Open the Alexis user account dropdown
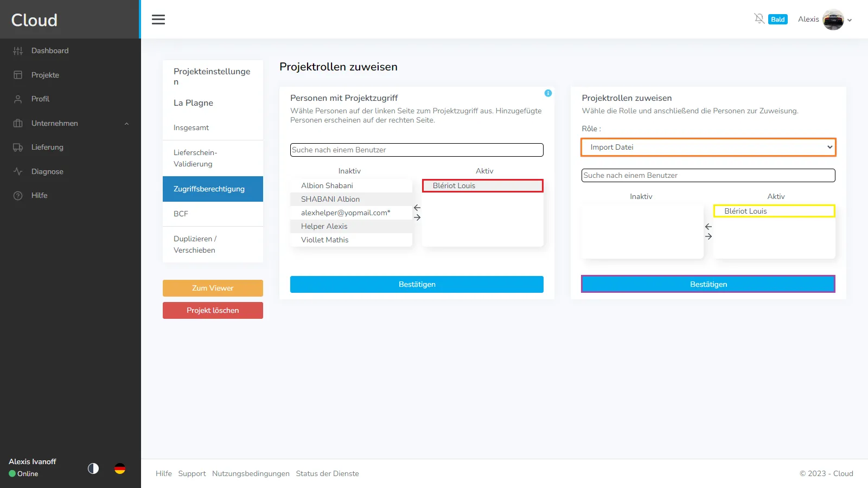Viewport: 868px width, 488px height. coord(825,20)
